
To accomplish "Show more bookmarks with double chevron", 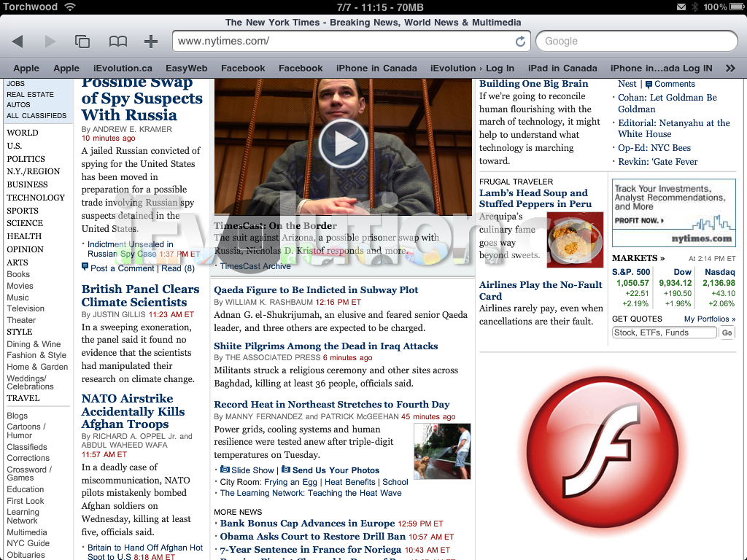I will click(x=729, y=68).
